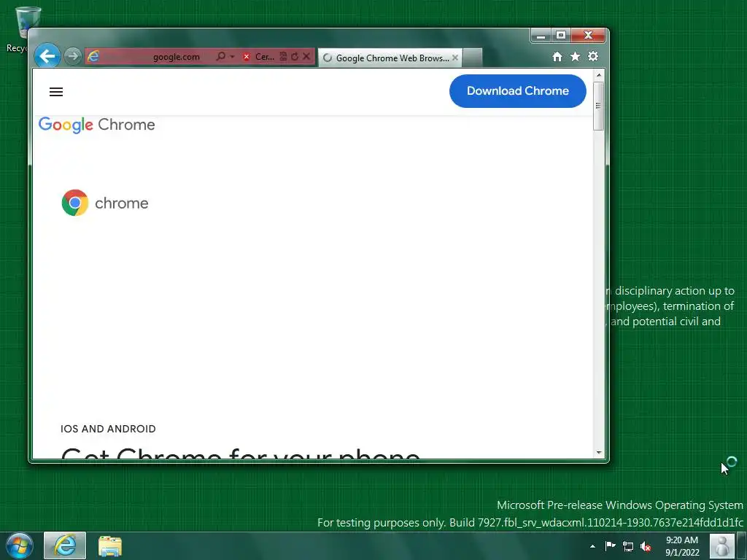Go back with the blue back arrow

(47, 56)
